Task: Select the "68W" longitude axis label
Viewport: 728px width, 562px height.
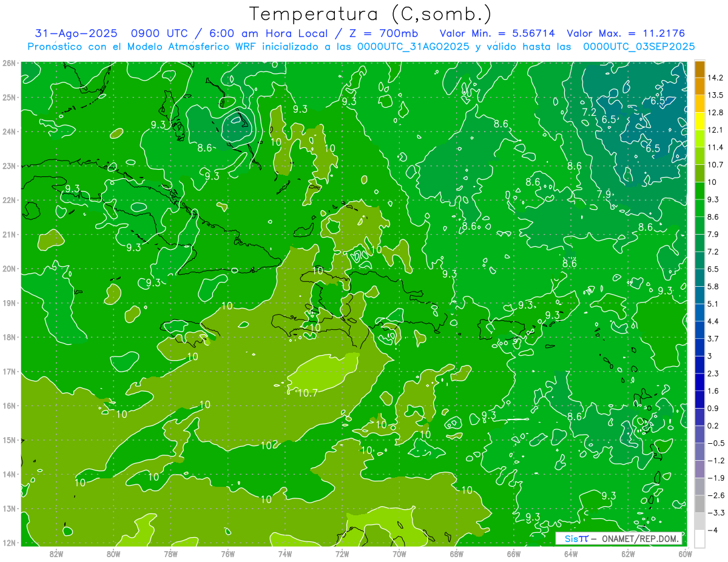Action: pyautogui.click(x=456, y=554)
